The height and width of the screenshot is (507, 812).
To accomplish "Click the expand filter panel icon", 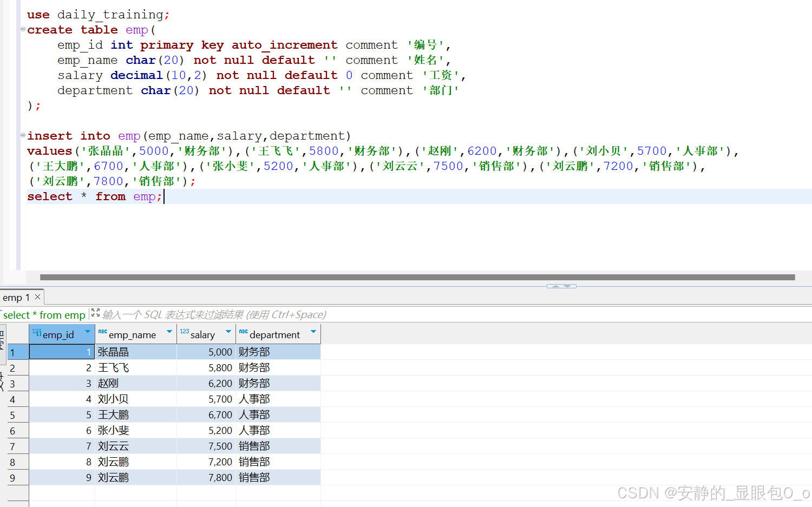I will pyautogui.click(x=95, y=313).
